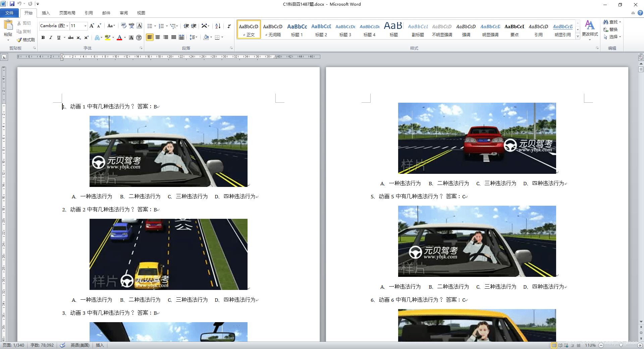Open the 页面布局 (Page Layout) tab

pos(67,13)
